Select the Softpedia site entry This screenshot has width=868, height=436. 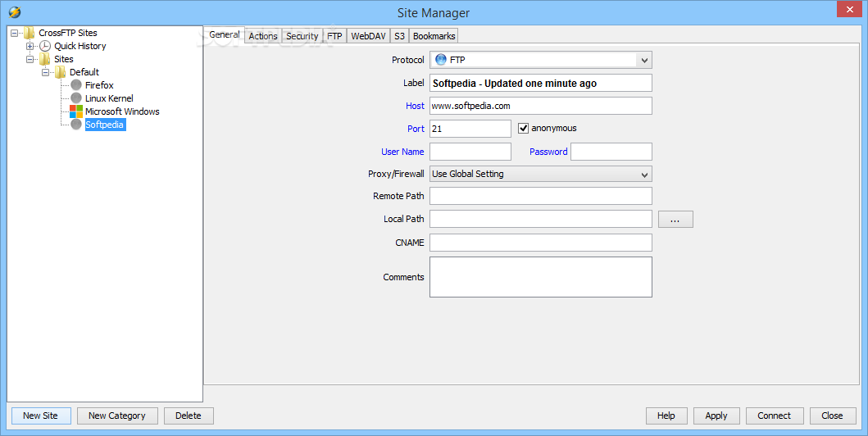click(105, 125)
